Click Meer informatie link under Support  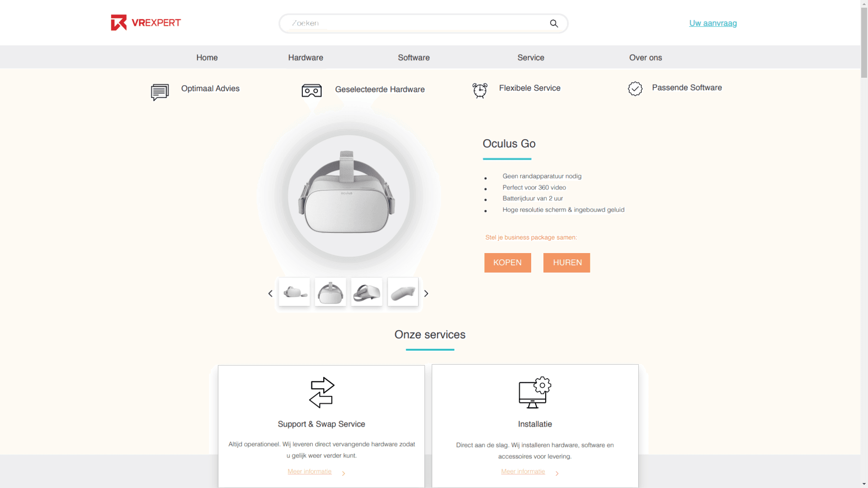click(309, 471)
